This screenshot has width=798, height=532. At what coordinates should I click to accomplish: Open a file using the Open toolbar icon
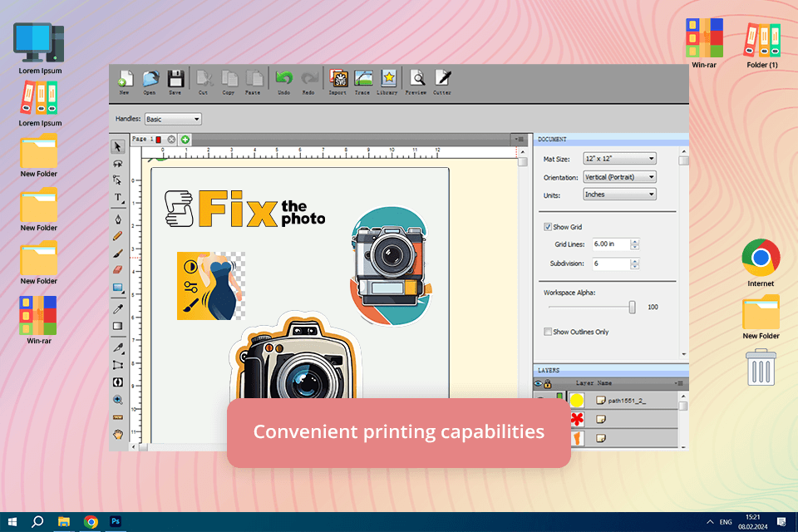coord(150,81)
